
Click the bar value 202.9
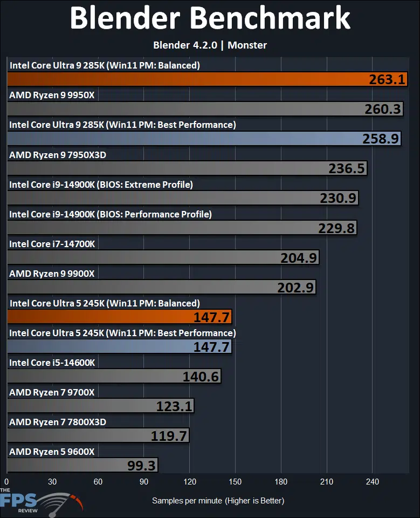(295, 288)
